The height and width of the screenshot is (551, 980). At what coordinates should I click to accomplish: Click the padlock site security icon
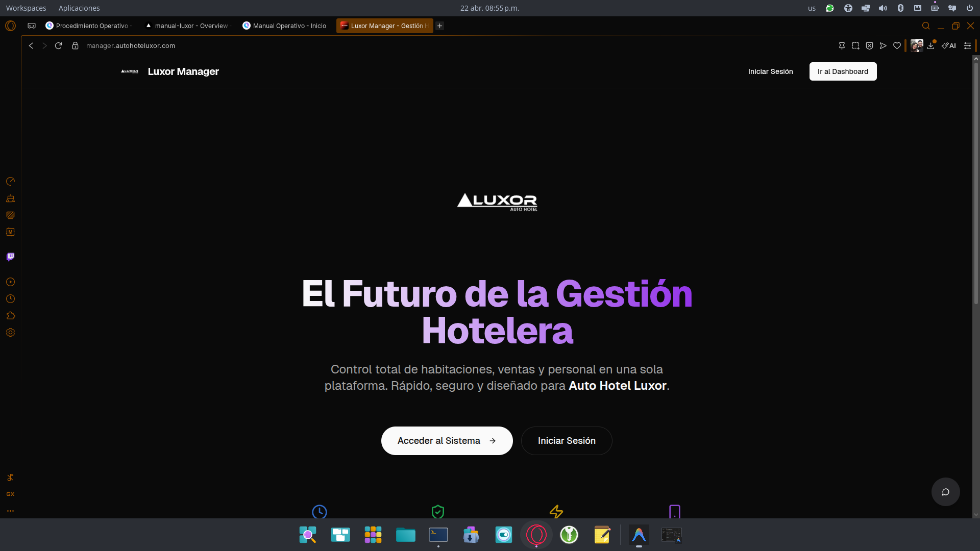pos(75,46)
